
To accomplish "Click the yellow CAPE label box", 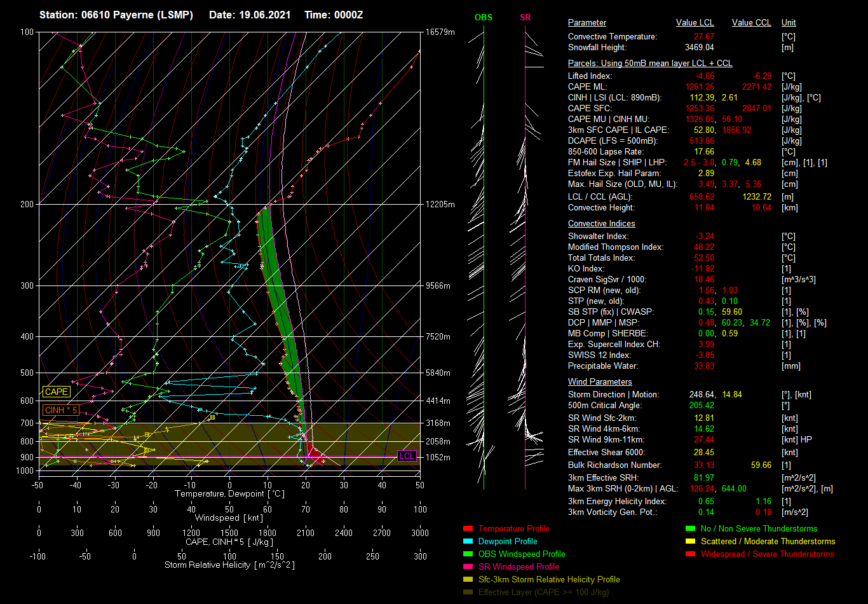I will click(57, 392).
